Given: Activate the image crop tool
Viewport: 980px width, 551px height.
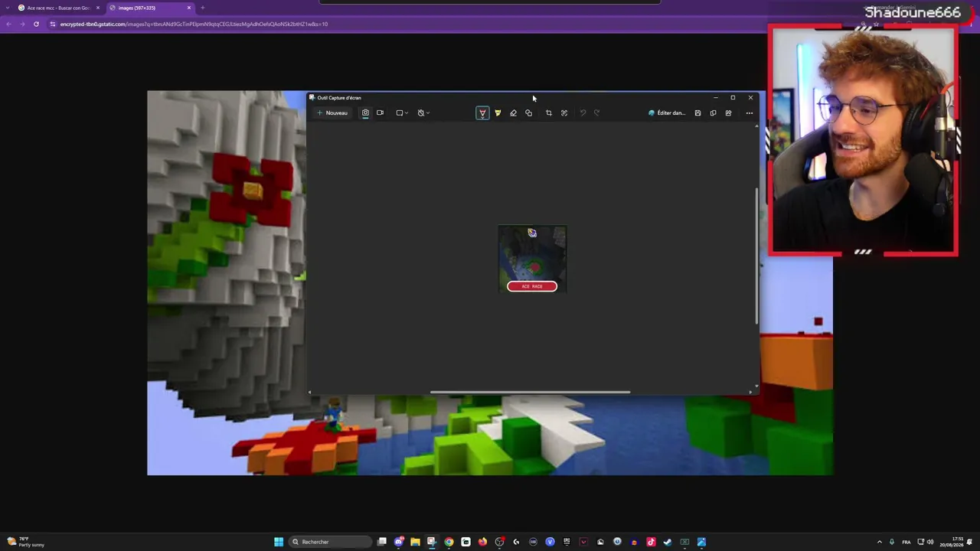Looking at the screenshot, I should [548, 113].
